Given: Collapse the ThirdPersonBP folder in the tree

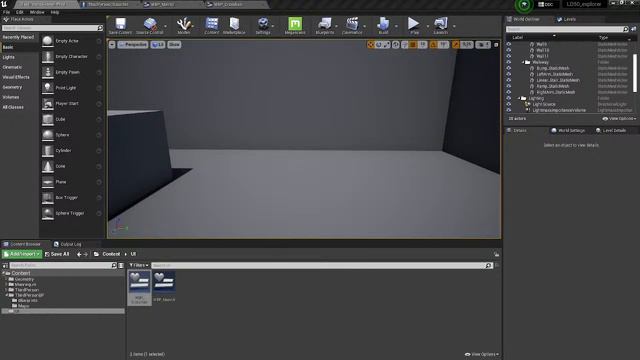Looking at the screenshot, I should pos(7,295).
